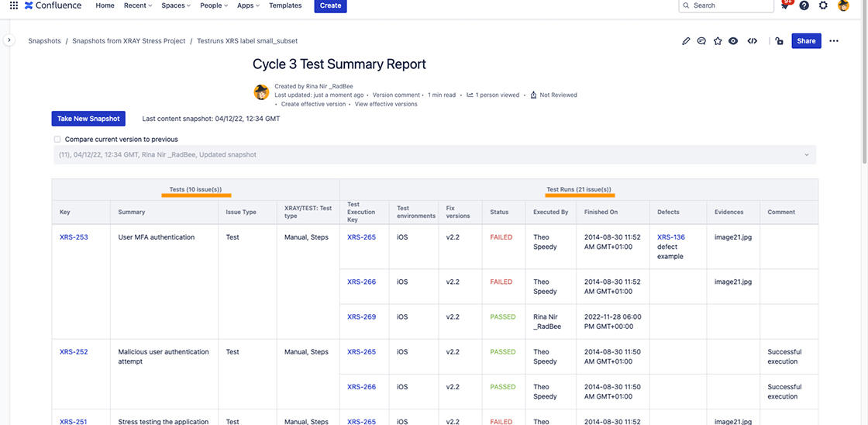This screenshot has width=868, height=425.
Task: Expand the Spaces menu
Action: click(x=177, y=5)
